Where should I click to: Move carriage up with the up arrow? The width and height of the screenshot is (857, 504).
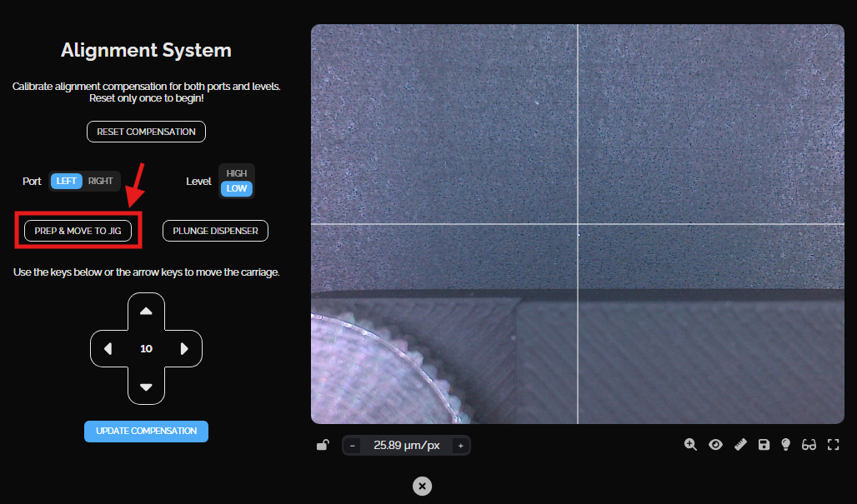(x=146, y=311)
